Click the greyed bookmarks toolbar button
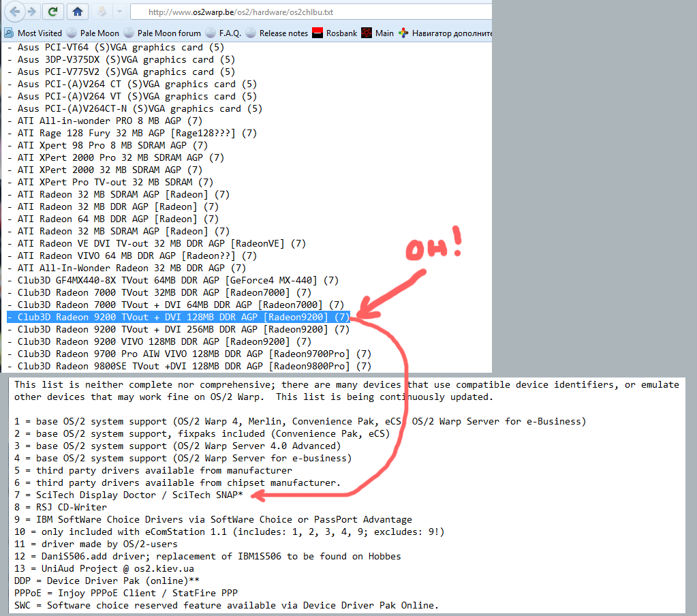 coord(102,12)
